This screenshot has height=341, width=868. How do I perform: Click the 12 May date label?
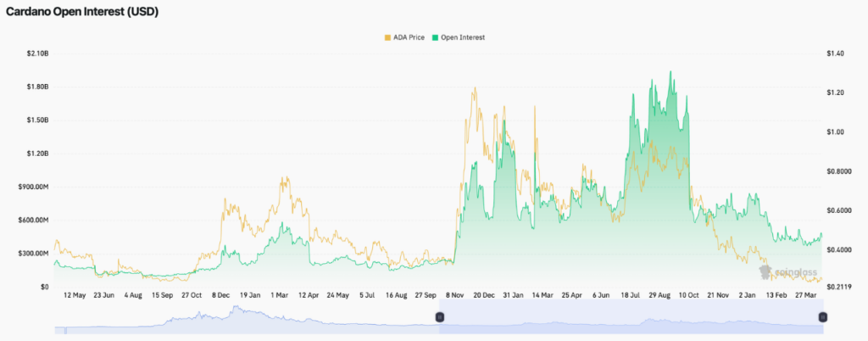coord(75,295)
